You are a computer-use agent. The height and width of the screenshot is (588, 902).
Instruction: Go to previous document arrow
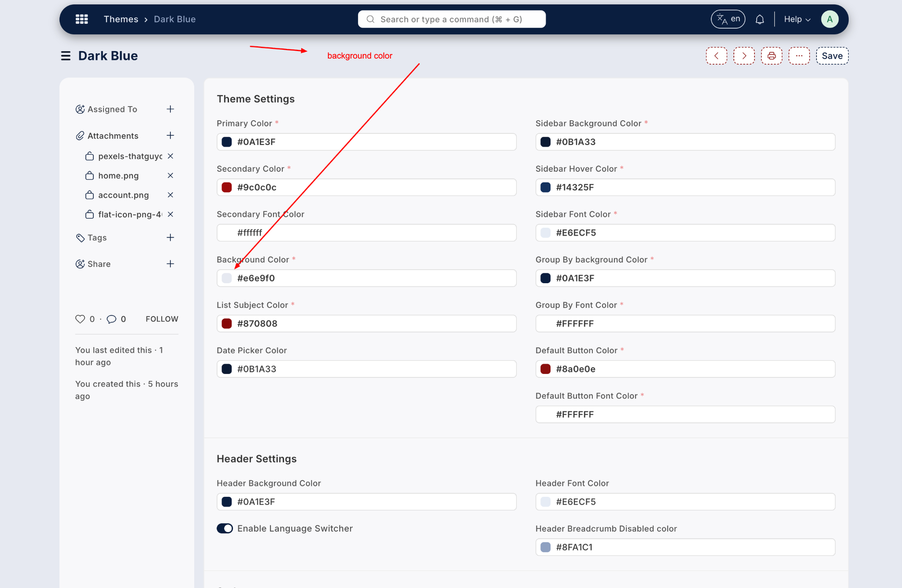(x=716, y=56)
